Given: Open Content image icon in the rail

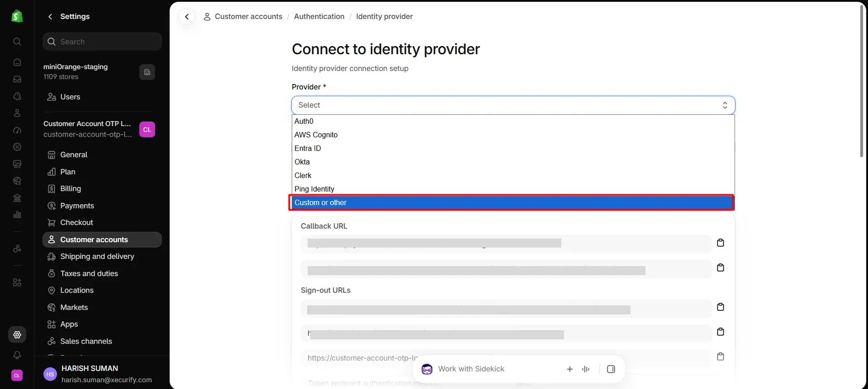Looking at the screenshot, I should [17, 164].
